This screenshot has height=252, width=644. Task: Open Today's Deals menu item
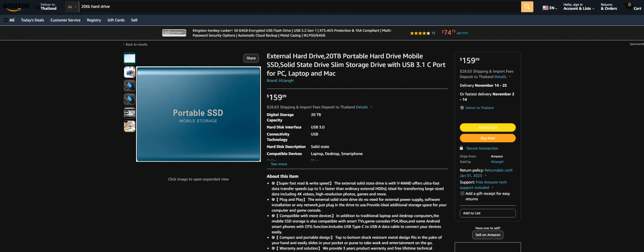(32, 20)
